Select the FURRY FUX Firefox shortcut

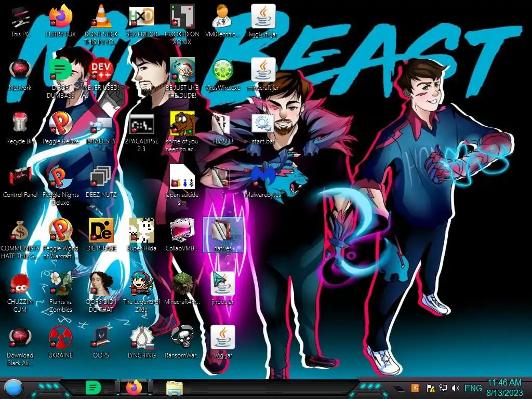click(61, 21)
